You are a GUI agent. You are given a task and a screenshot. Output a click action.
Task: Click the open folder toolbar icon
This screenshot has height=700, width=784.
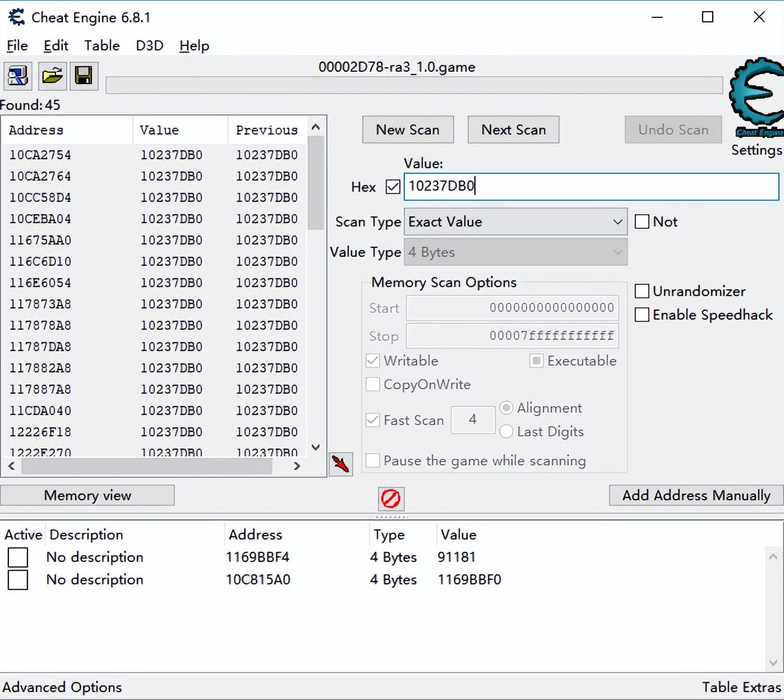pyautogui.click(x=53, y=76)
